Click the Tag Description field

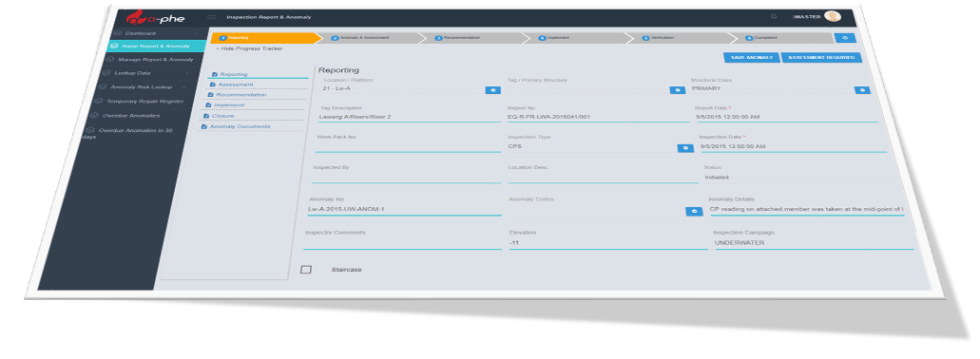(410, 117)
